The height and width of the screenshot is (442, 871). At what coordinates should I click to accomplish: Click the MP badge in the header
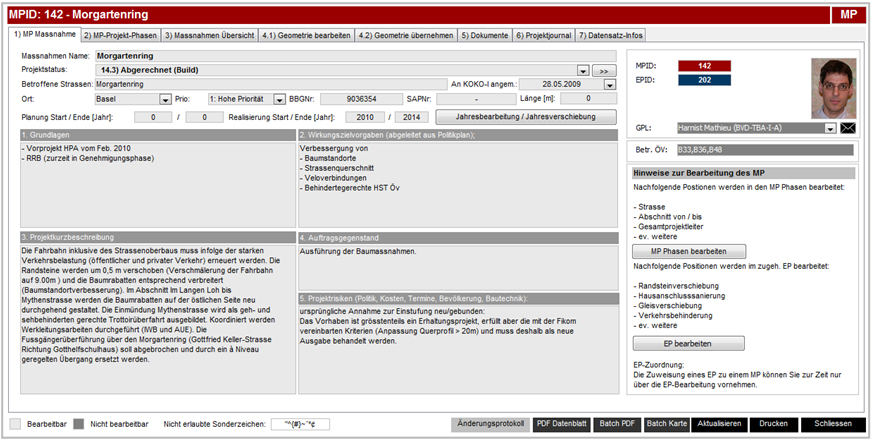pos(846,13)
